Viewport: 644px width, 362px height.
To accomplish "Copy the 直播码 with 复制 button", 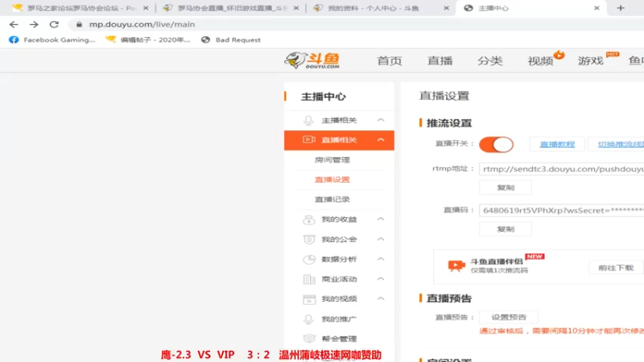I will tap(506, 229).
